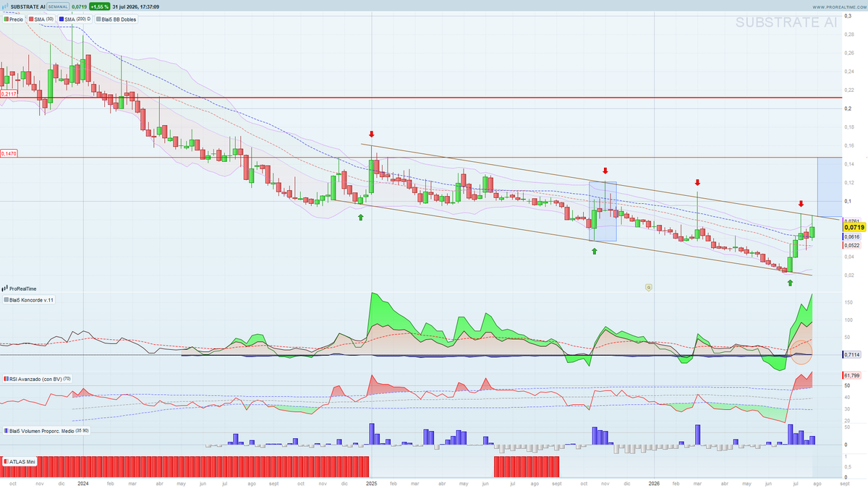Click the chart icon beside SUBSTRATE AI title
This screenshot has width=868, height=488.
[5, 7]
